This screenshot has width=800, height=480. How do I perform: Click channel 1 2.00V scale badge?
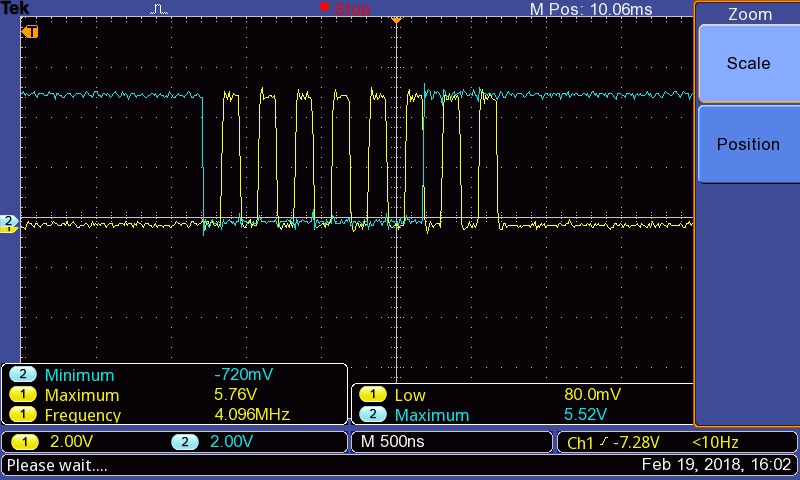click(x=24, y=442)
